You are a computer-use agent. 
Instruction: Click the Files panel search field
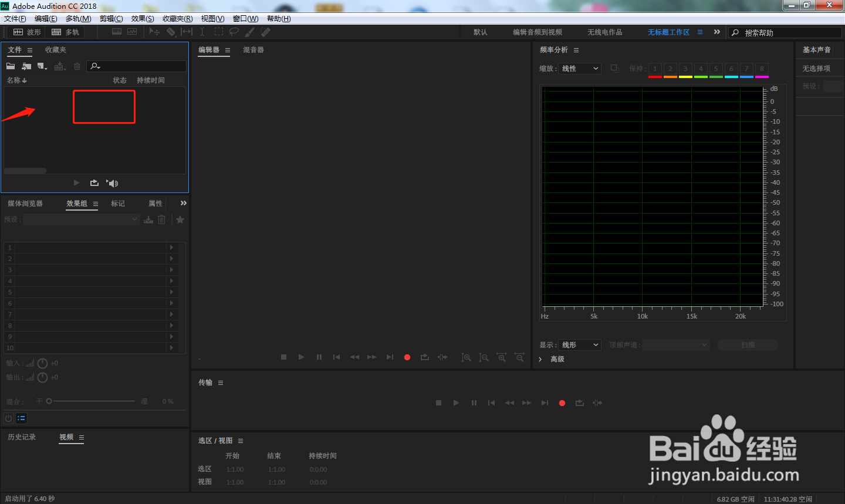[137, 66]
